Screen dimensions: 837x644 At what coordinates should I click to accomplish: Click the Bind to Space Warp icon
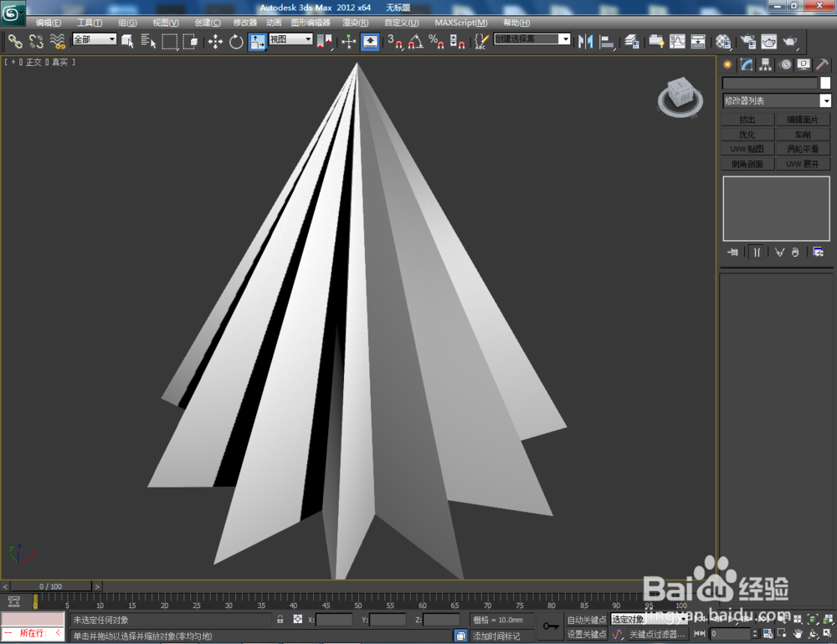coord(57,42)
